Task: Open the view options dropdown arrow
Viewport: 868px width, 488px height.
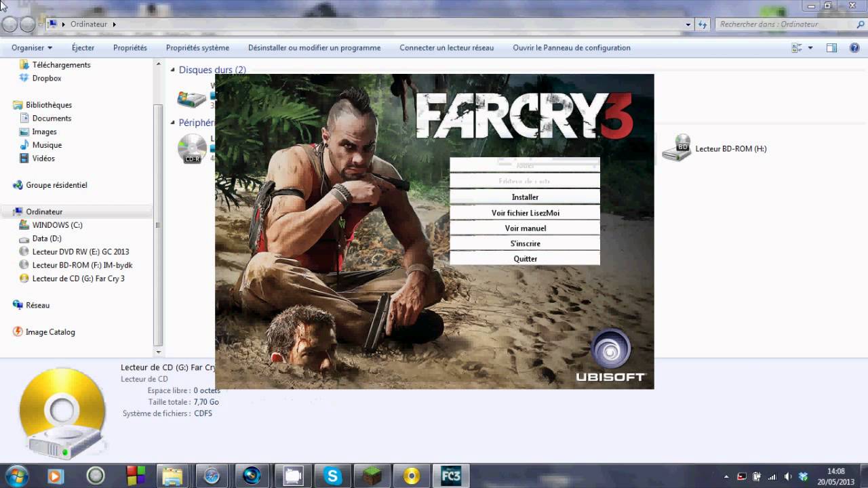Action: click(x=810, y=48)
